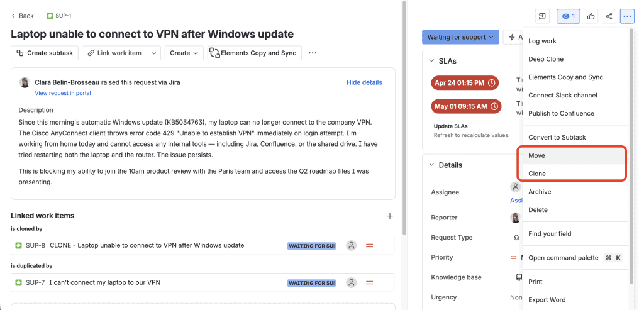Select Log work from menu
Viewport: 644px width, 310px height.
576,41
